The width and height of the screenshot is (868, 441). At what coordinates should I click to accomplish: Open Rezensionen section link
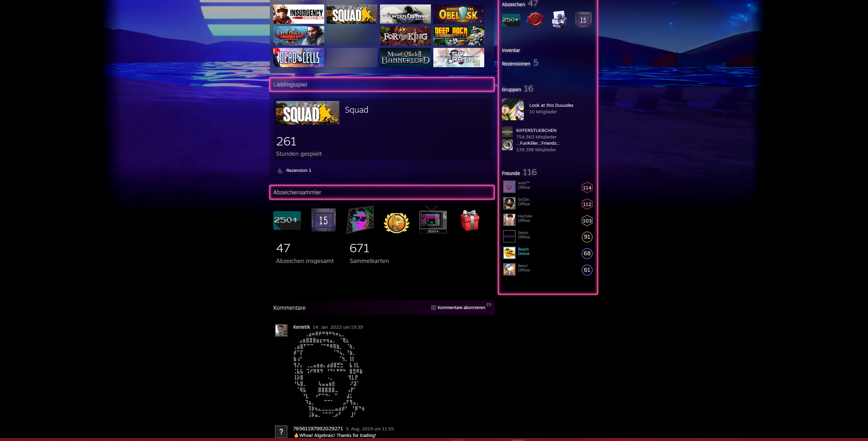click(516, 64)
